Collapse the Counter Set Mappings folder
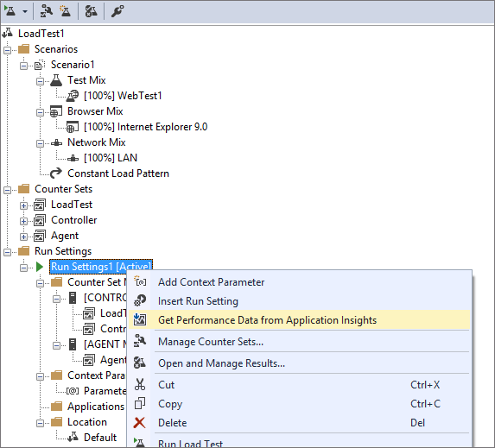The image size is (495, 448). coord(40,283)
